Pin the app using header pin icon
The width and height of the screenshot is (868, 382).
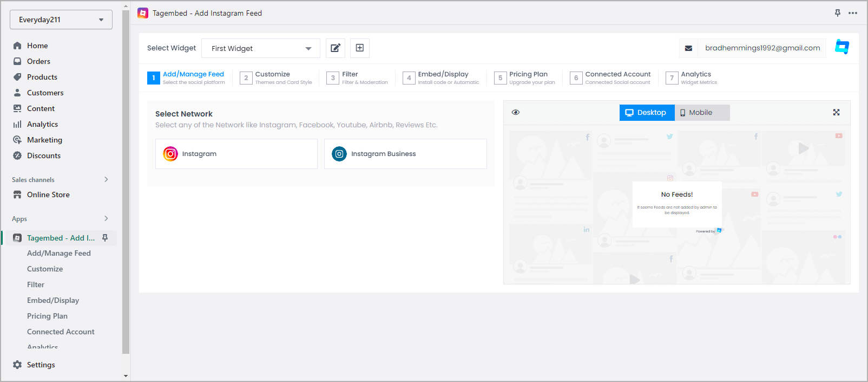838,13
